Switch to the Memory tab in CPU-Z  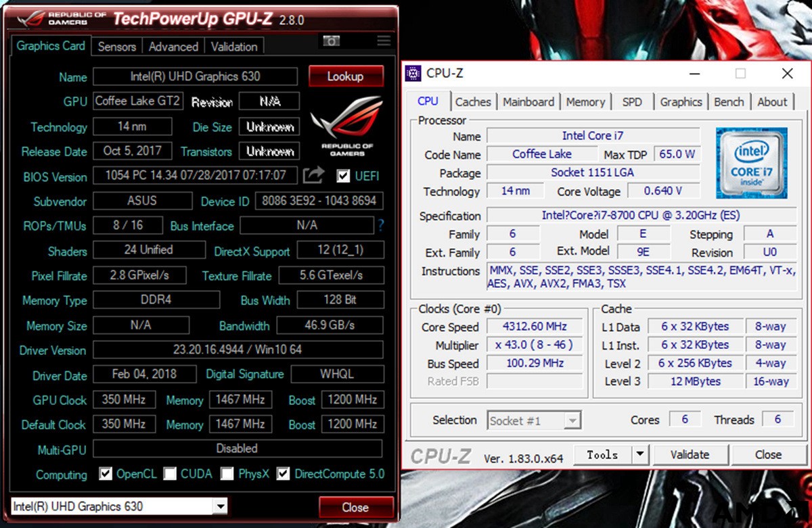(585, 101)
